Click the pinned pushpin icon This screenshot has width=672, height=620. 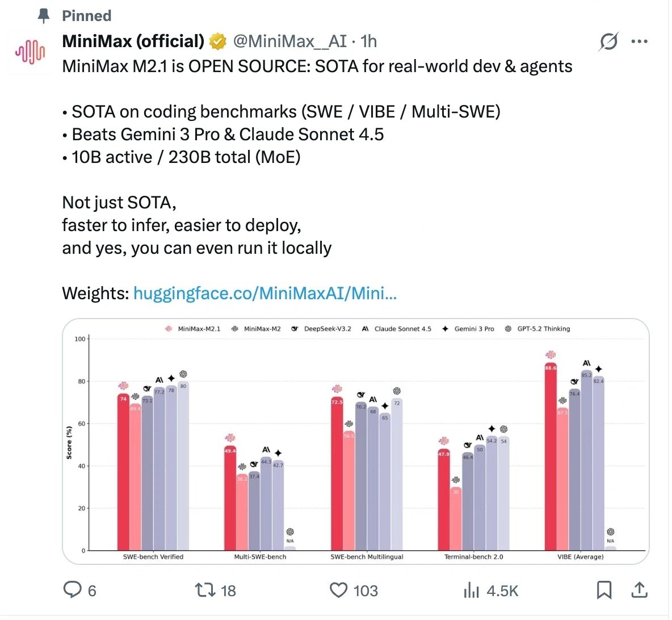(x=44, y=16)
